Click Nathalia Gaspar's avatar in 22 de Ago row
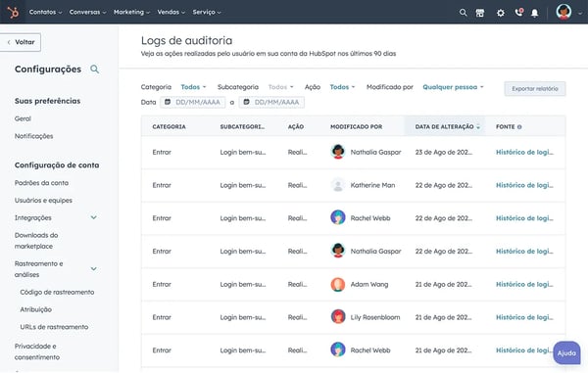Image resolution: width=588 pixels, height=373 pixels. coord(338,251)
